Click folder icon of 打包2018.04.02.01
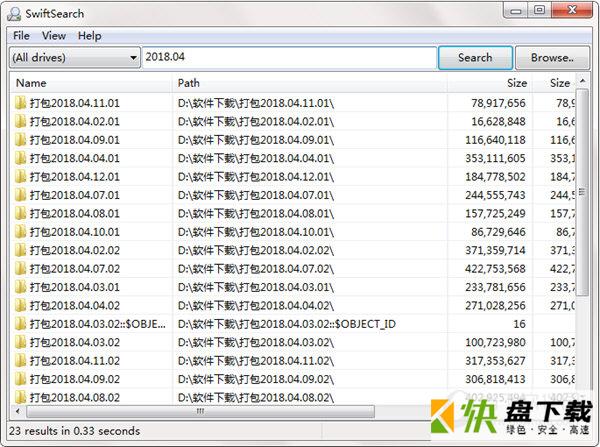The height and width of the screenshot is (447, 600). tap(20, 121)
